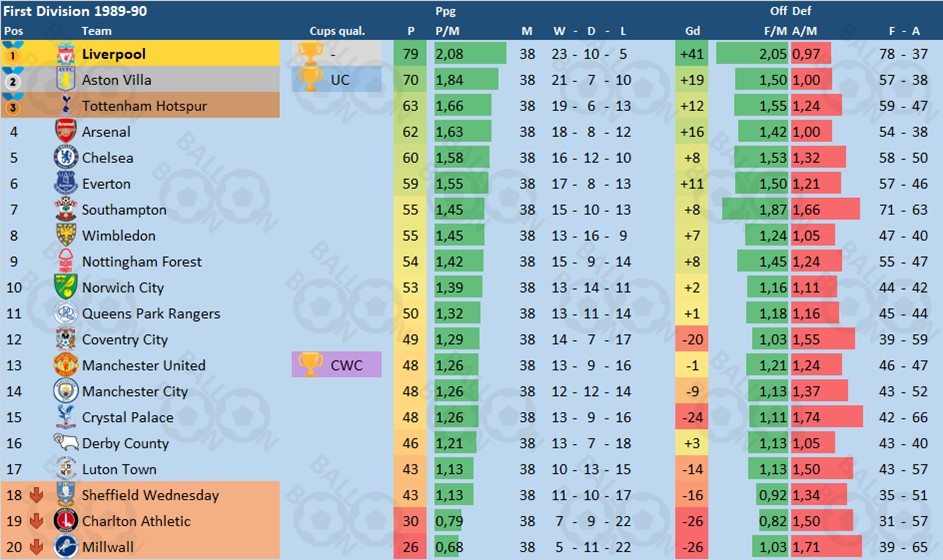Viewport: 943px width, 560px height.
Task: Click Coventry City's -20 goal difference cell
Action: coord(692,339)
